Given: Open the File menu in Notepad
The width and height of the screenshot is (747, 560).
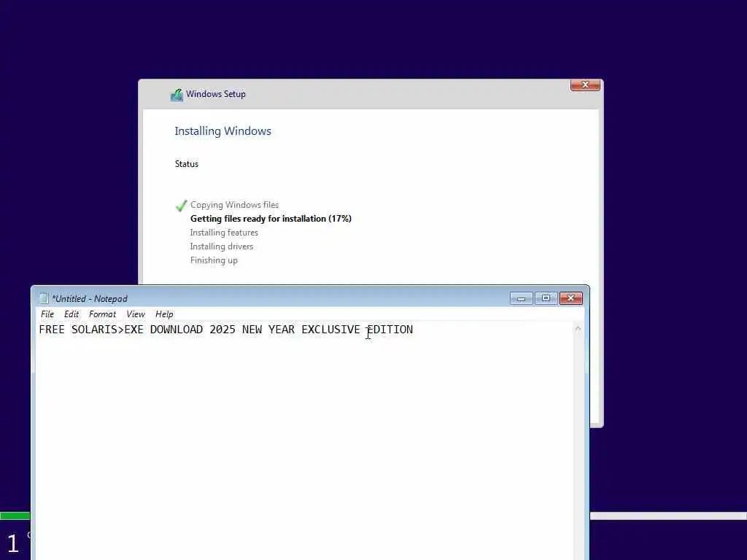Looking at the screenshot, I should (47, 314).
